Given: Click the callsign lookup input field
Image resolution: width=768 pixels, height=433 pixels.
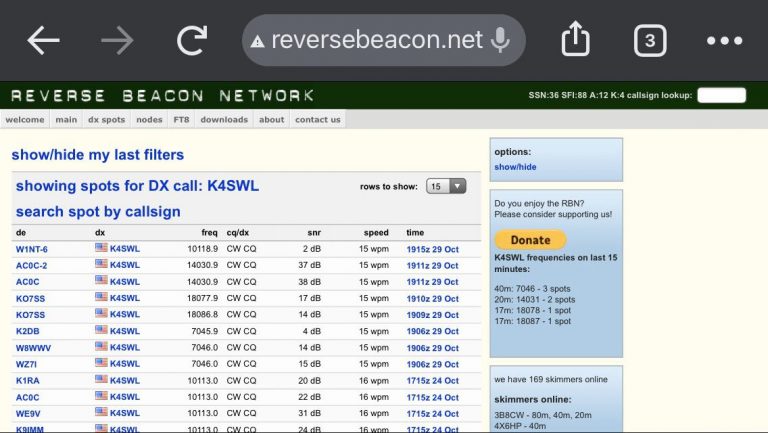Looking at the screenshot, I should tap(721, 95).
